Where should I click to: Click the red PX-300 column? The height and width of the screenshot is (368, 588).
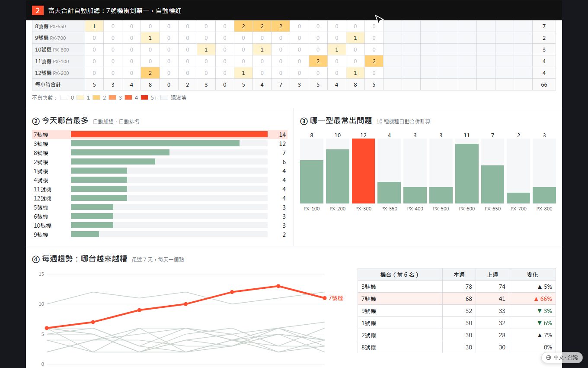[x=363, y=171]
